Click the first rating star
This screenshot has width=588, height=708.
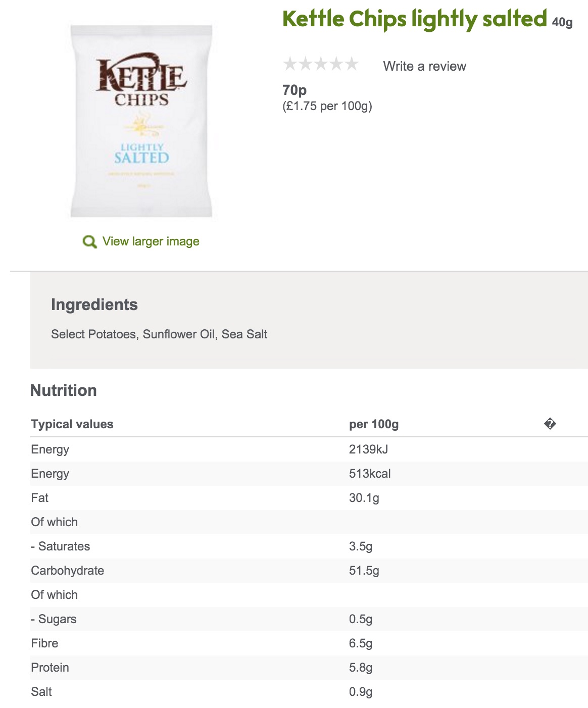click(x=290, y=64)
